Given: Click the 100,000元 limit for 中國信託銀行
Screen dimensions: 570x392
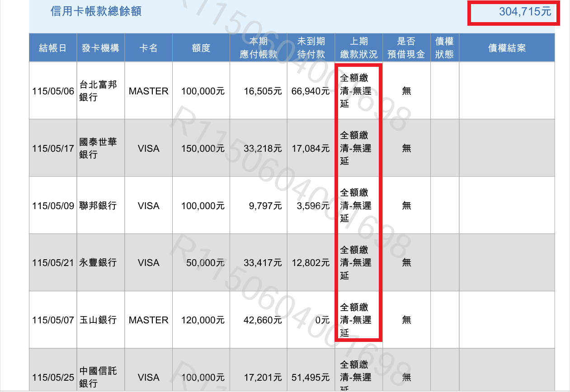Looking at the screenshot, I should coord(203,377).
